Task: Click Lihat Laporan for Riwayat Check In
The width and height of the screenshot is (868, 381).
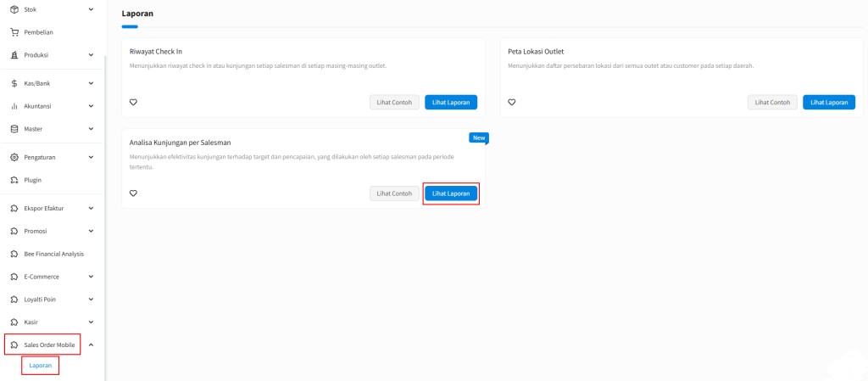Action: click(451, 103)
